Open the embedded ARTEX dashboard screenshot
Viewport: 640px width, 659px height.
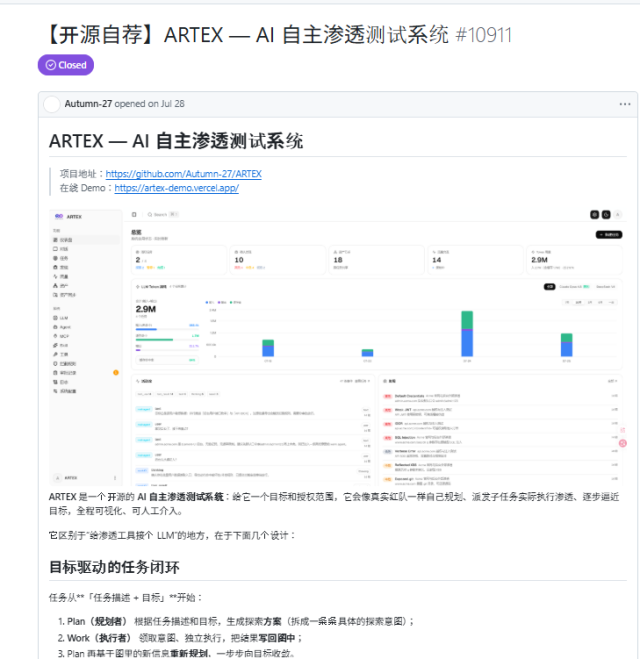point(337,347)
